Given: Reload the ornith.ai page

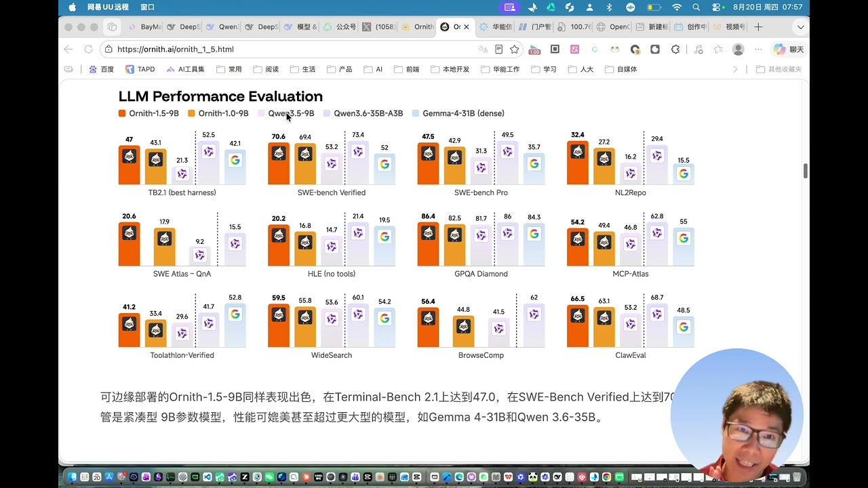Looking at the screenshot, I should coord(88,49).
